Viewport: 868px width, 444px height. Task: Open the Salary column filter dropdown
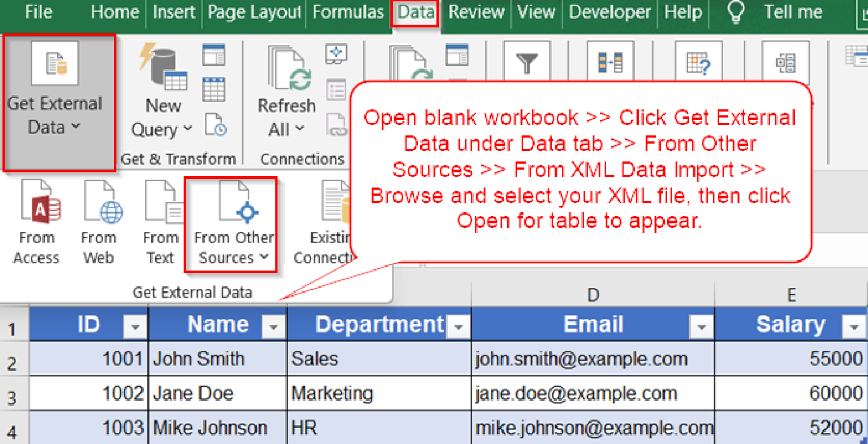(x=854, y=325)
